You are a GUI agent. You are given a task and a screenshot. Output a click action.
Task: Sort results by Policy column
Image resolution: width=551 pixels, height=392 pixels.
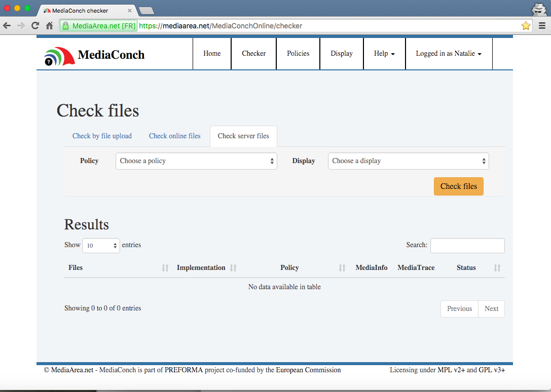click(x=342, y=268)
